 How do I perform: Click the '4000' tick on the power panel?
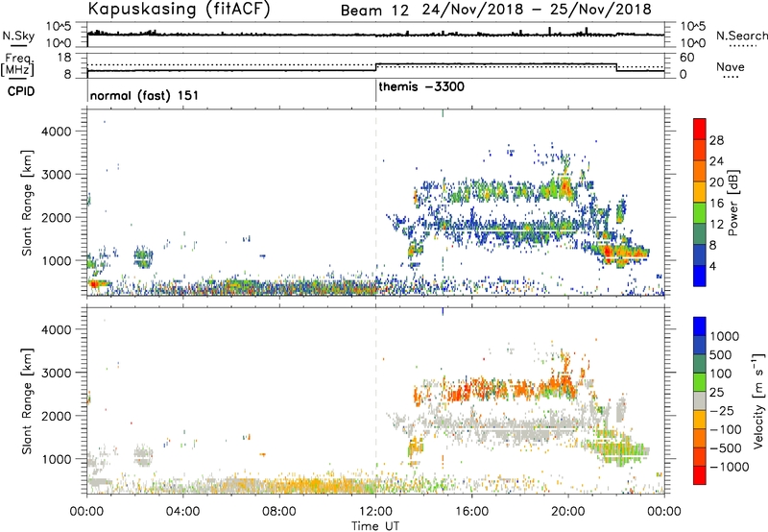pos(57,132)
